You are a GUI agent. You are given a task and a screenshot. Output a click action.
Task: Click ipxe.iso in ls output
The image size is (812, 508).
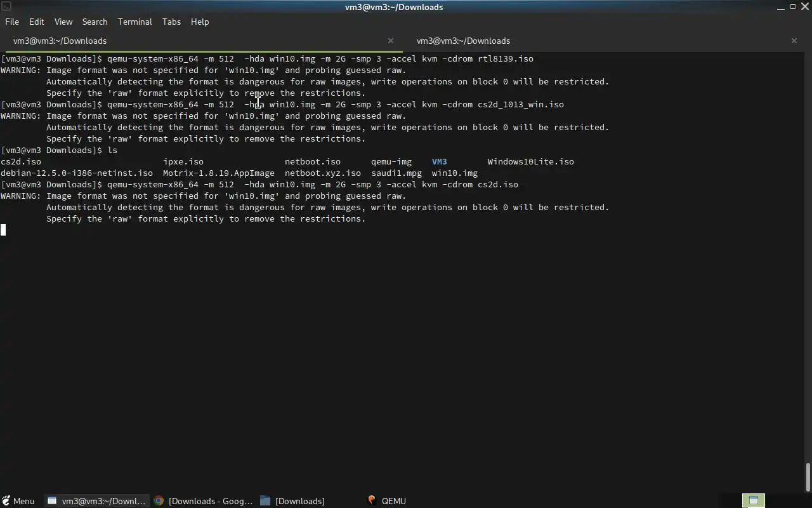(x=183, y=161)
